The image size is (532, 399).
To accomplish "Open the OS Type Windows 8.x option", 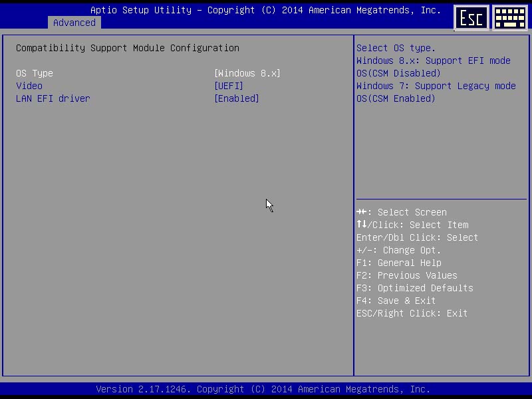I will click(247, 73).
